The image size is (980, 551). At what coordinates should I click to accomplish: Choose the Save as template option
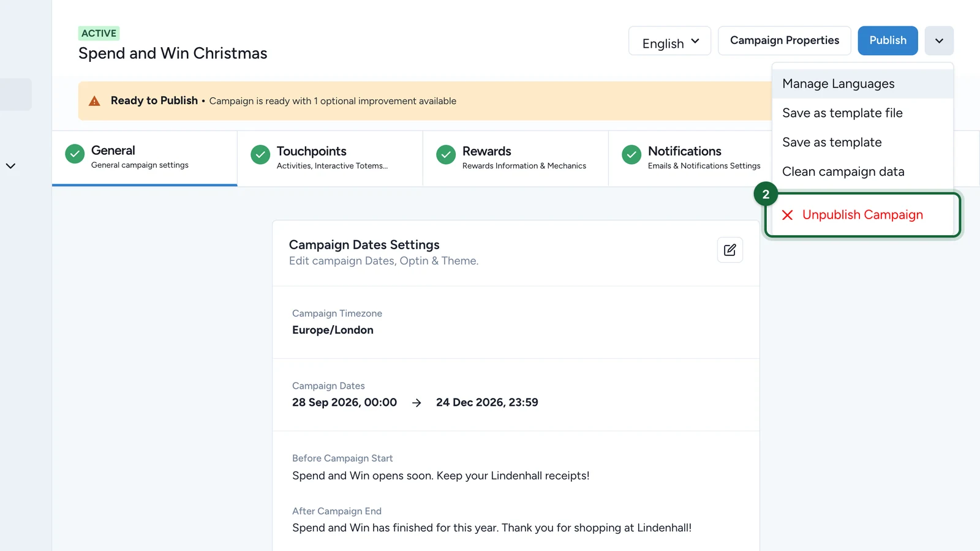pyautogui.click(x=862, y=143)
